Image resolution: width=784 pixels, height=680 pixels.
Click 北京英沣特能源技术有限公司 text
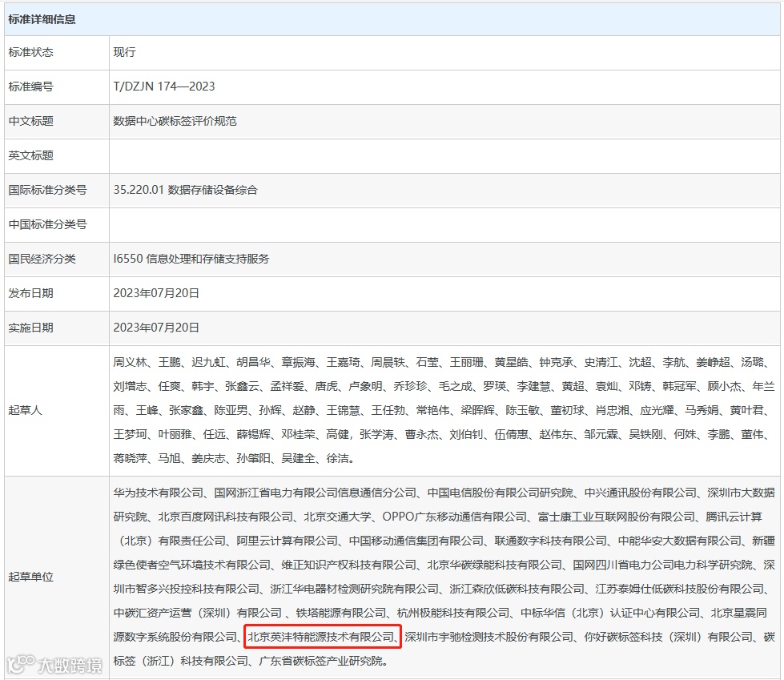pos(321,637)
